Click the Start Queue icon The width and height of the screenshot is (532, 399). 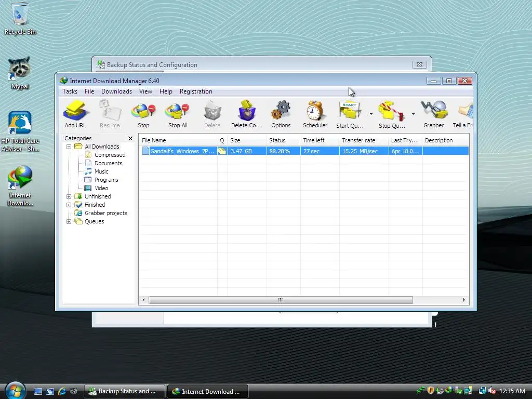click(350, 114)
